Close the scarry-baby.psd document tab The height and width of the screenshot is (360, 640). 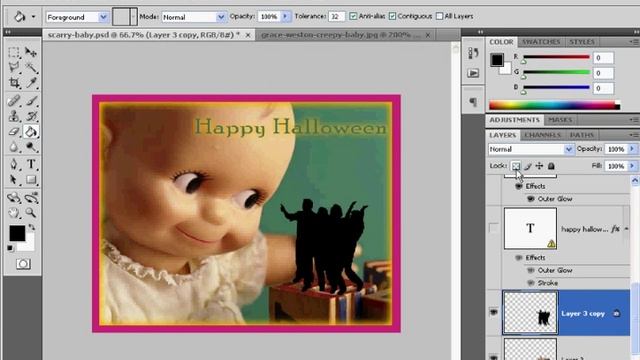coord(248,35)
